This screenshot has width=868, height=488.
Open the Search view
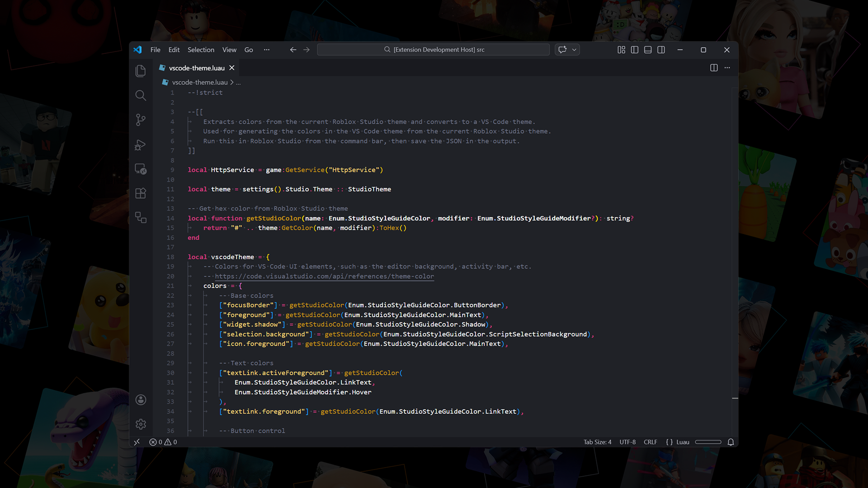(140, 95)
